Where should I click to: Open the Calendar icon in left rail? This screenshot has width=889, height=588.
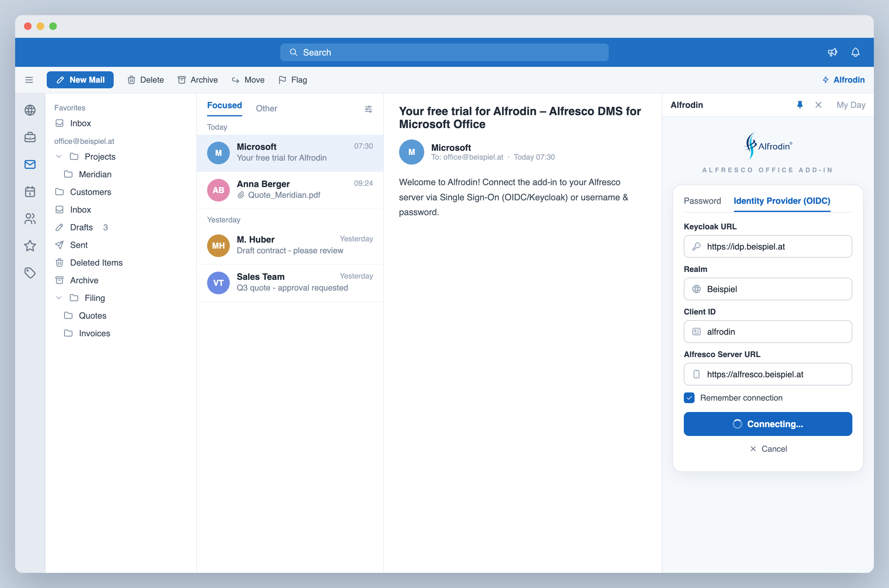[x=30, y=191]
